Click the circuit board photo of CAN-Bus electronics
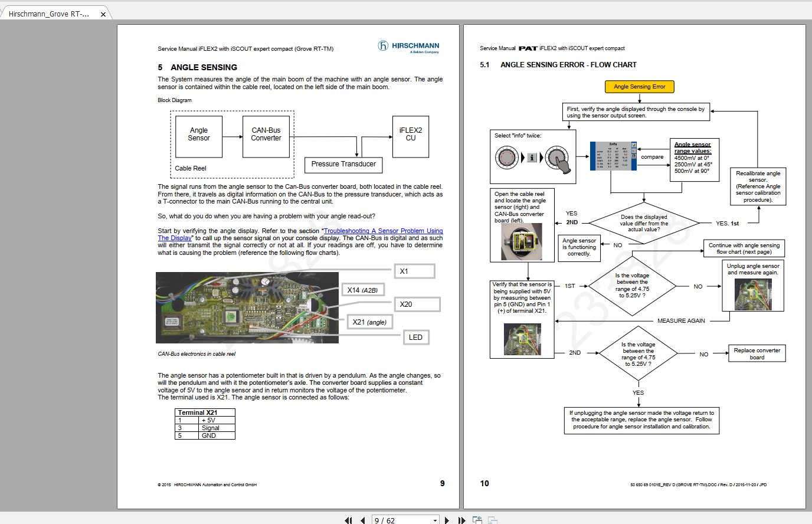812x524 pixels. pos(247,307)
